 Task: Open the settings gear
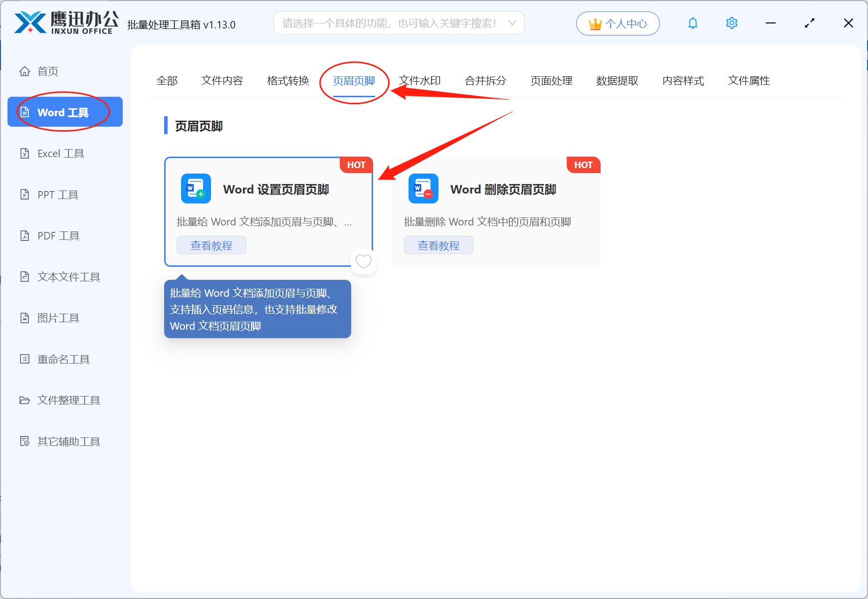coord(731,23)
